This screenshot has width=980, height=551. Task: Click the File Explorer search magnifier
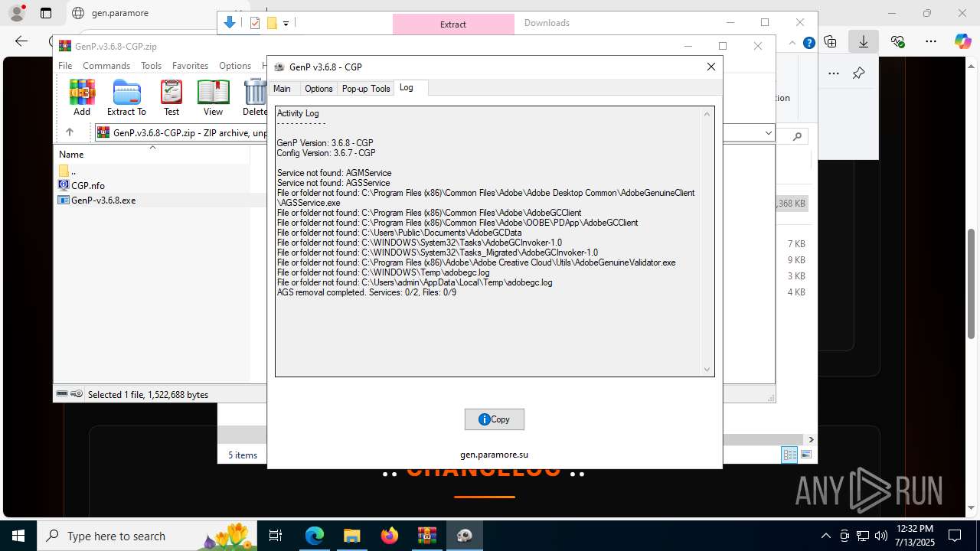pos(797,136)
